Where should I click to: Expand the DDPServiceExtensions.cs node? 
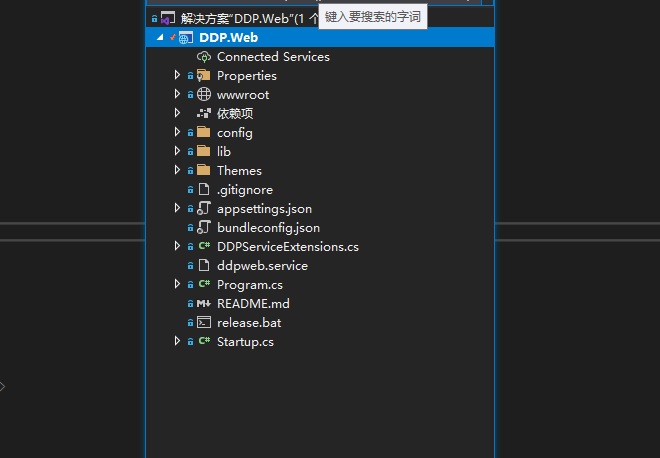pos(178,247)
